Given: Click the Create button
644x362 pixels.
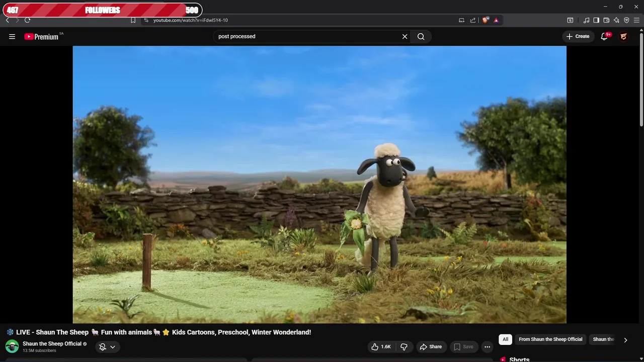Looking at the screenshot, I should click(578, 36).
